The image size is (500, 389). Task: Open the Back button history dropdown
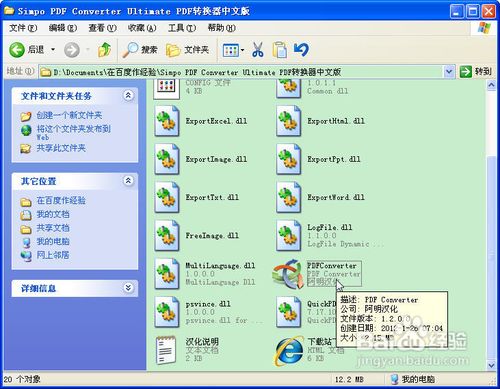(53, 50)
